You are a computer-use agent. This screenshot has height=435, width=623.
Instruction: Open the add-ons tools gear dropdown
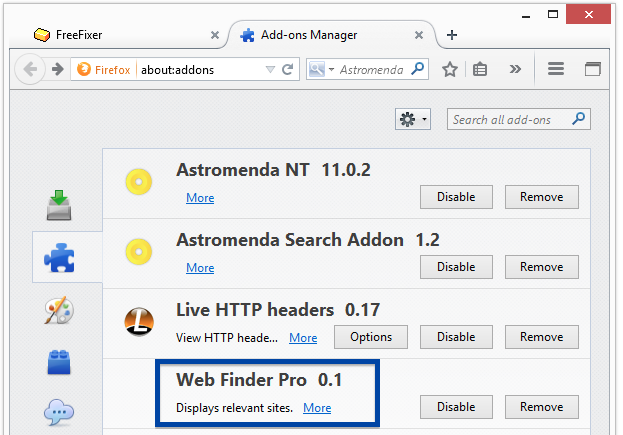413,119
